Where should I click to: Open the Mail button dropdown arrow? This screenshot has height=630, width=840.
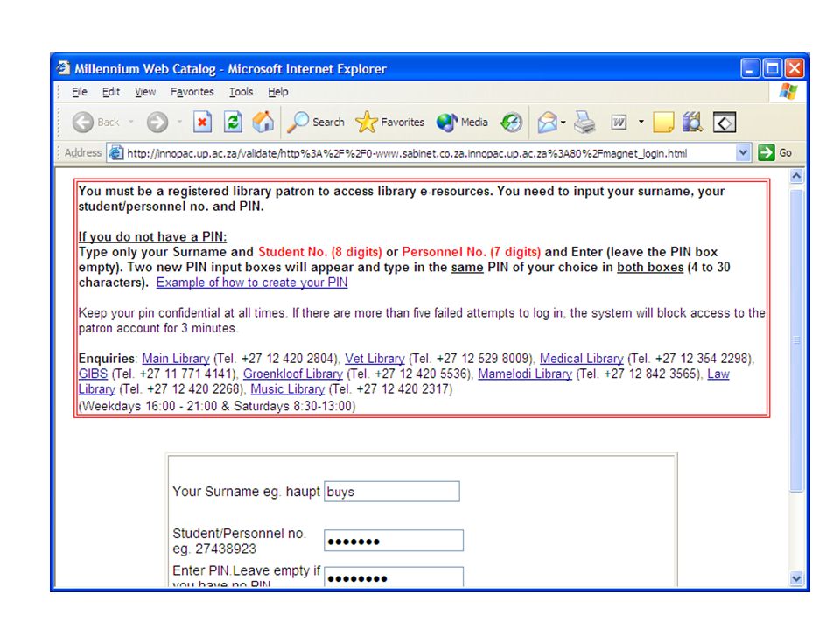[x=563, y=122]
